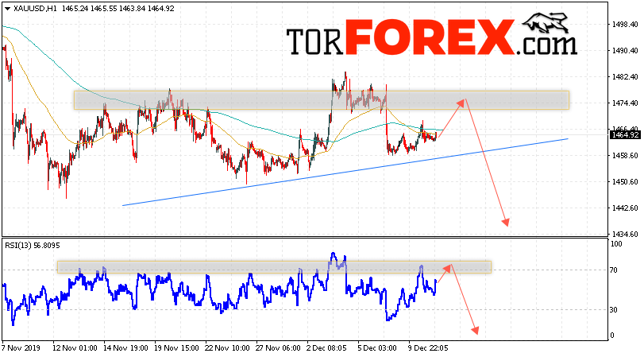Viewport: 644px width, 357px height.
Task: Click the 1498.40 price axis label
Action: [x=625, y=25]
